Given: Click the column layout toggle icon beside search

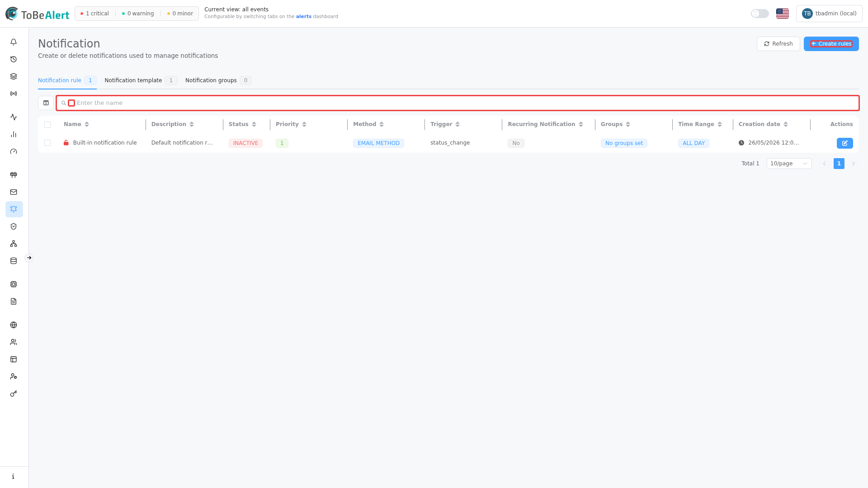Looking at the screenshot, I should 46,103.
